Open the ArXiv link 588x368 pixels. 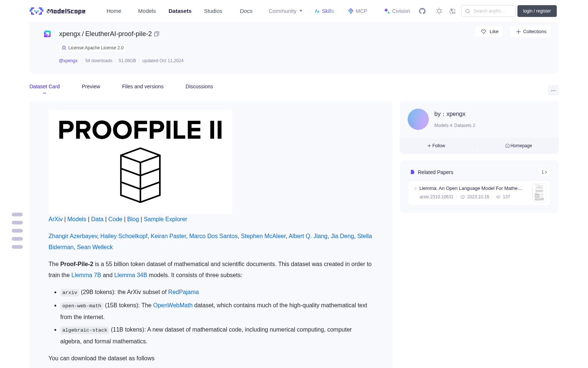click(x=55, y=219)
